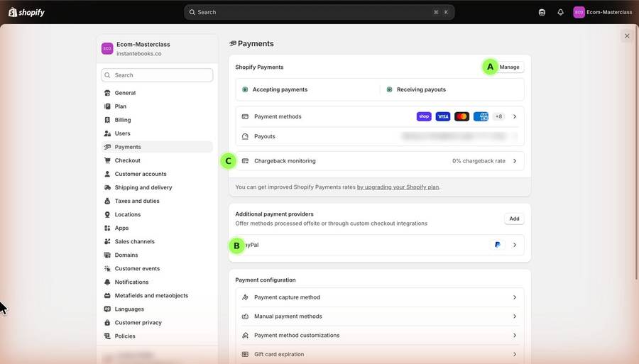Open the notifications bell icon

click(560, 12)
